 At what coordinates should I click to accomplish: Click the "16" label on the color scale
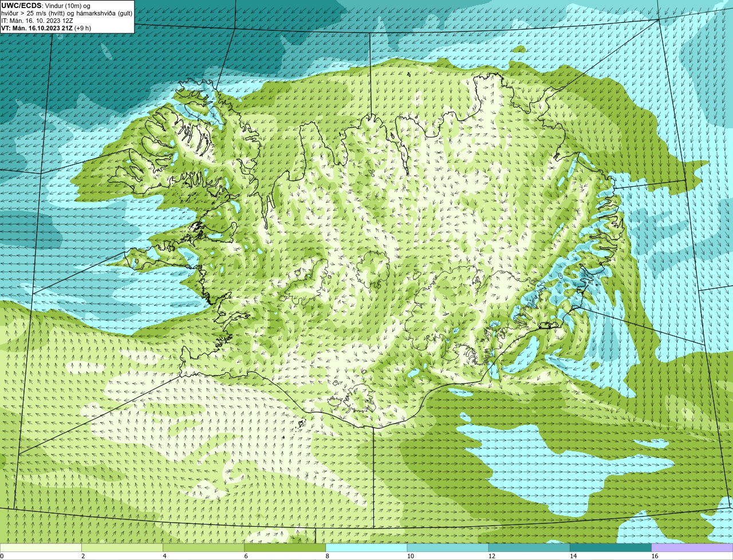[655, 556]
